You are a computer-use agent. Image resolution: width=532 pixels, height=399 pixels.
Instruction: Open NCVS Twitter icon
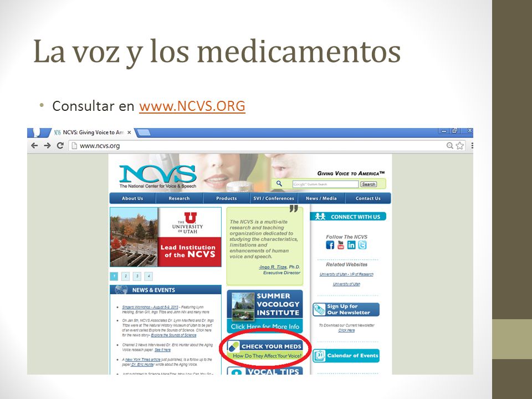(x=362, y=245)
